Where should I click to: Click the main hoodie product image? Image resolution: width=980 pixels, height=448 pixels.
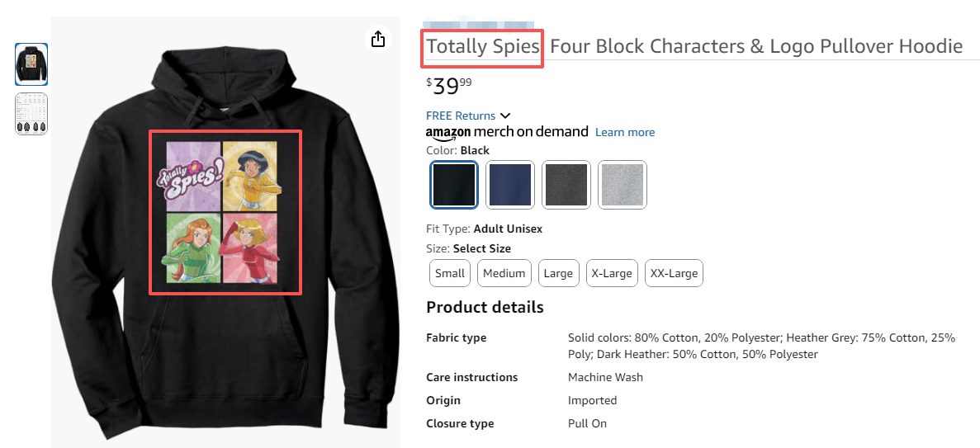225,231
